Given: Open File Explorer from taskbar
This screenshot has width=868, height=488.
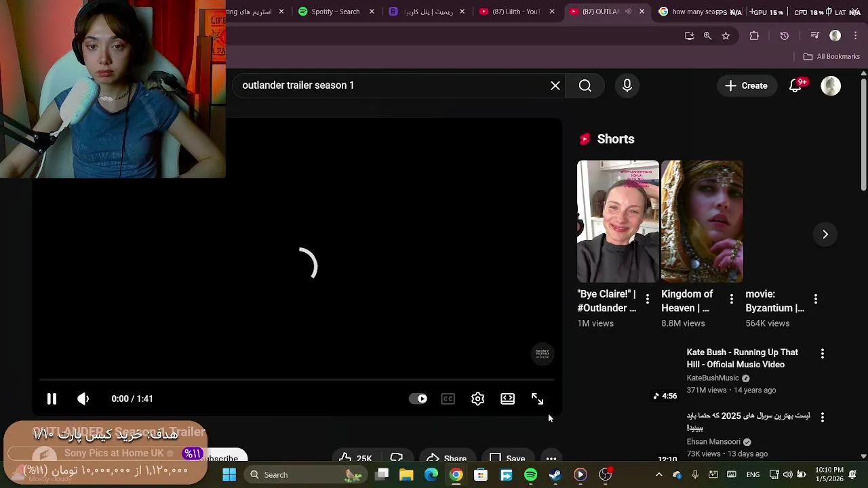Looking at the screenshot, I should click(x=406, y=474).
